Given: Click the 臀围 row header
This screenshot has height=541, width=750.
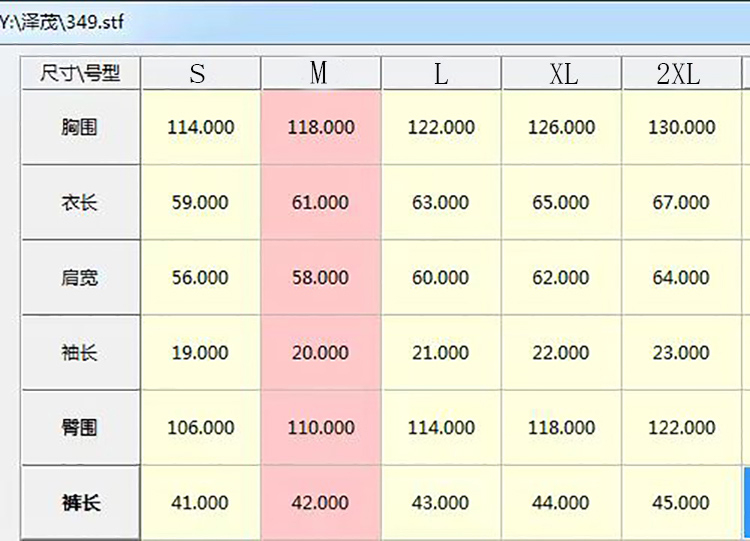Looking at the screenshot, I should [x=80, y=428].
